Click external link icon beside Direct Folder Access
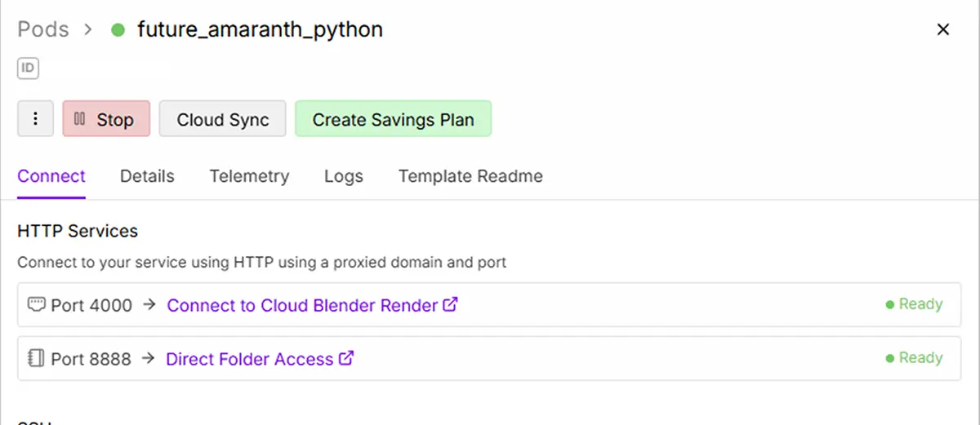Image resolution: width=980 pixels, height=425 pixels. click(x=346, y=358)
